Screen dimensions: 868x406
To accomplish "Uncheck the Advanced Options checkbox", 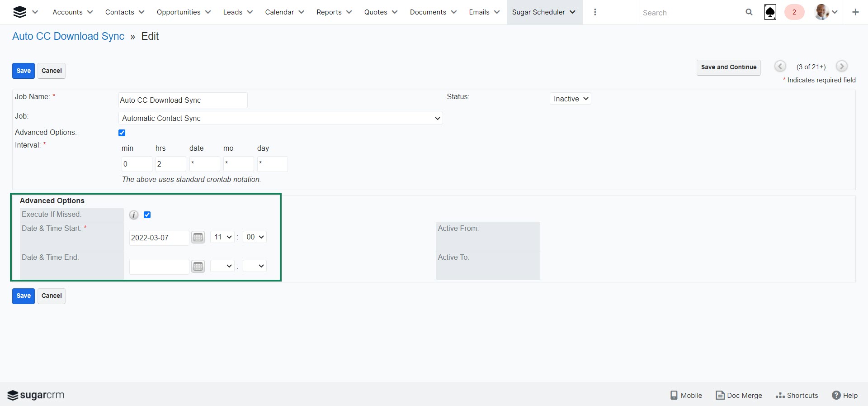I will [x=122, y=133].
